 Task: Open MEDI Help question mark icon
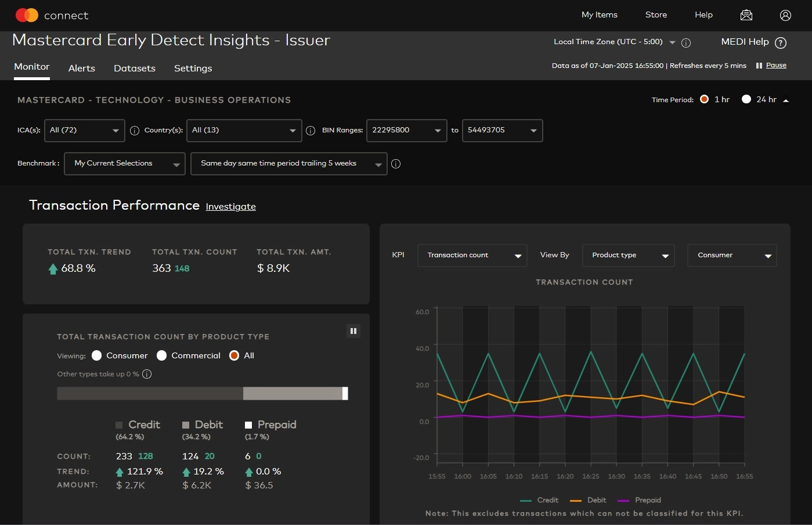pos(781,42)
